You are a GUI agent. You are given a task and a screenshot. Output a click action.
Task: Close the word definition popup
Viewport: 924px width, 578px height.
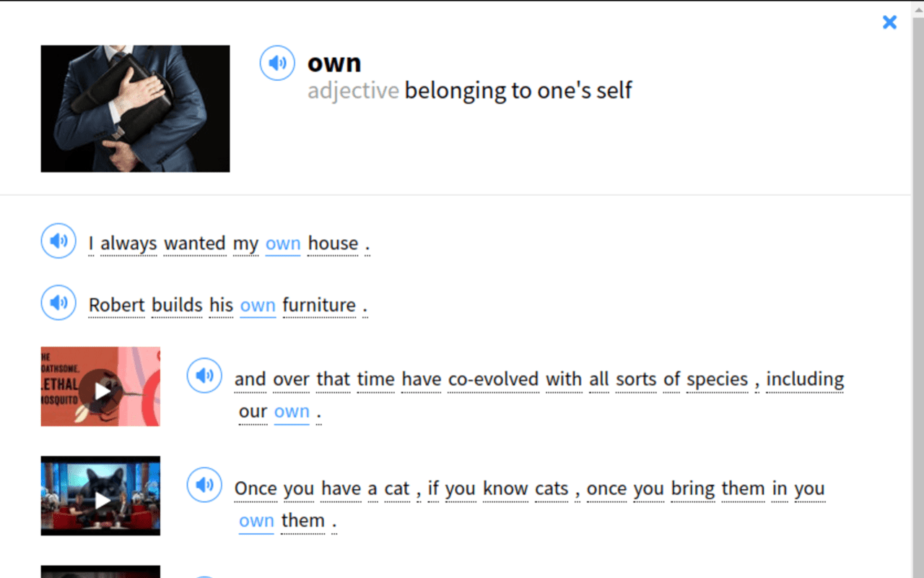point(889,22)
